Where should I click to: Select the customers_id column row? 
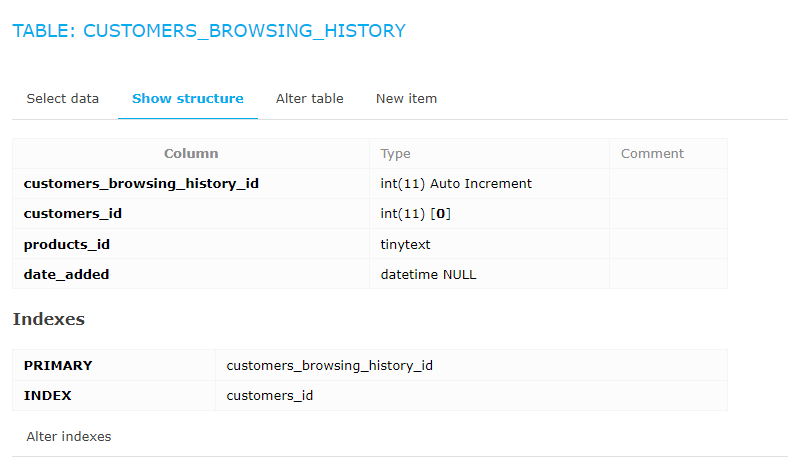click(370, 214)
